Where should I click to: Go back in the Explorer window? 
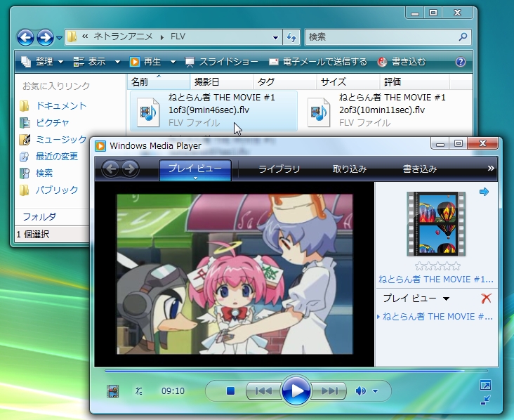pyautogui.click(x=25, y=37)
